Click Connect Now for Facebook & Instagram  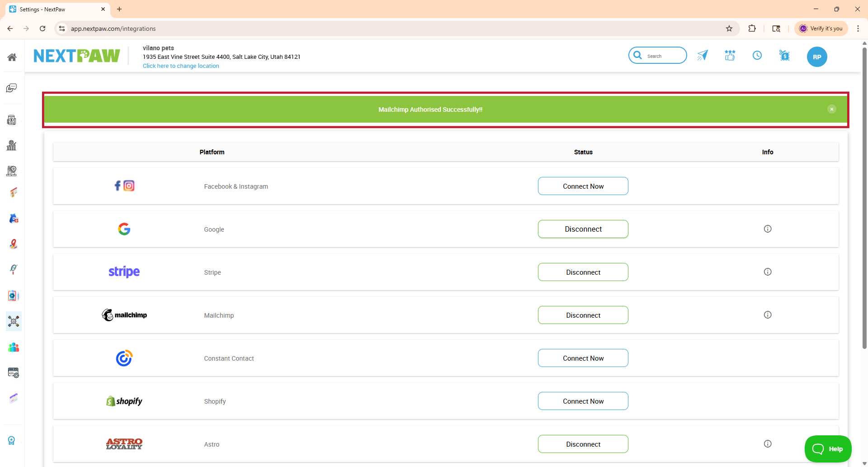[x=583, y=186]
